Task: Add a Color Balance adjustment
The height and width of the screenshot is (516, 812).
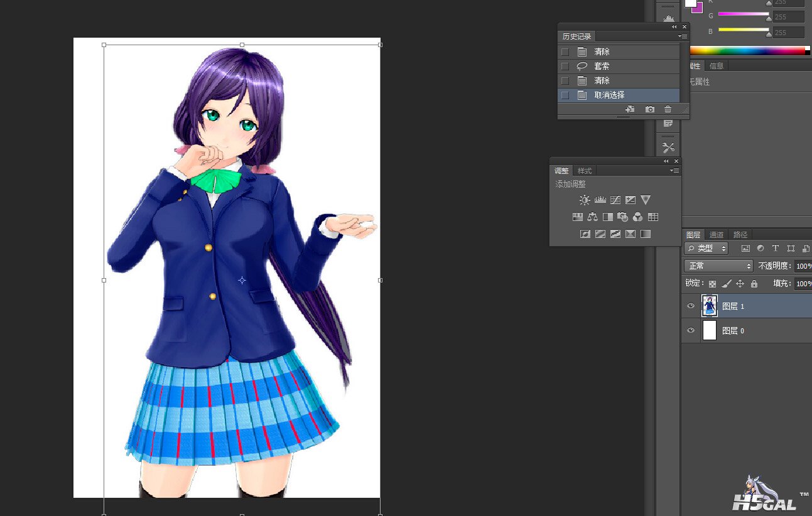Action: [x=593, y=217]
